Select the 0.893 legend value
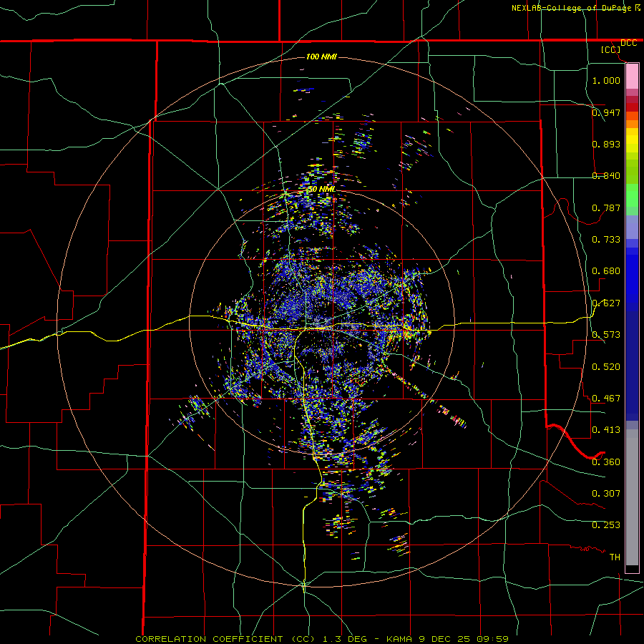Image resolution: width=644 pixels, height=644 pixels. click(606, 144)
